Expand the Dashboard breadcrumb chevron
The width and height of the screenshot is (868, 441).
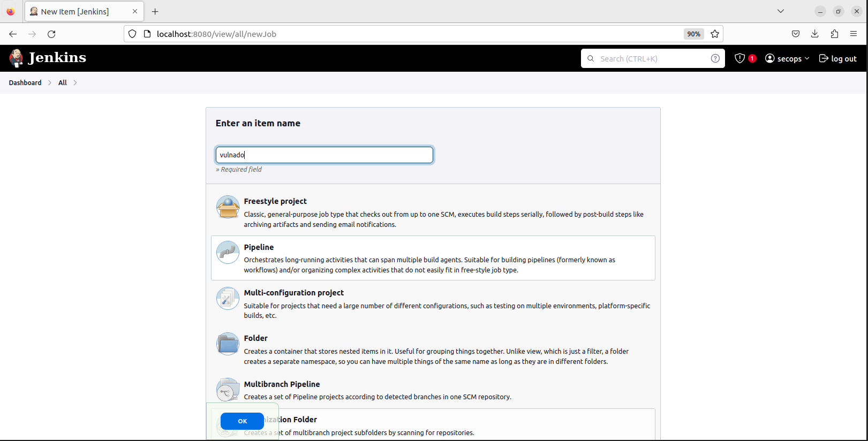point(50,82)
